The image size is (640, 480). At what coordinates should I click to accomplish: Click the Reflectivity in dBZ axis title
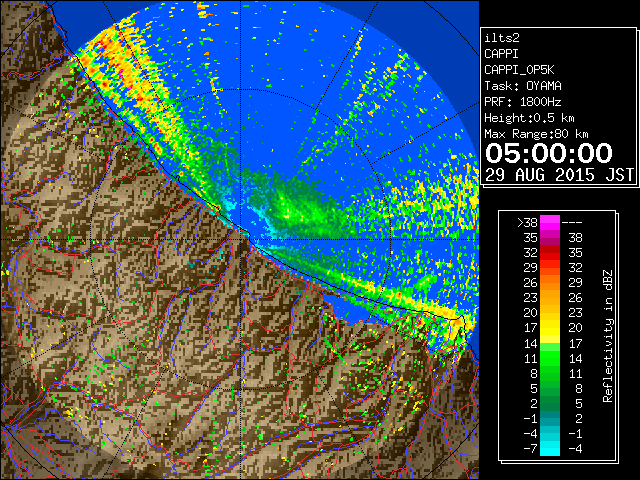click(x=608, y=336)
